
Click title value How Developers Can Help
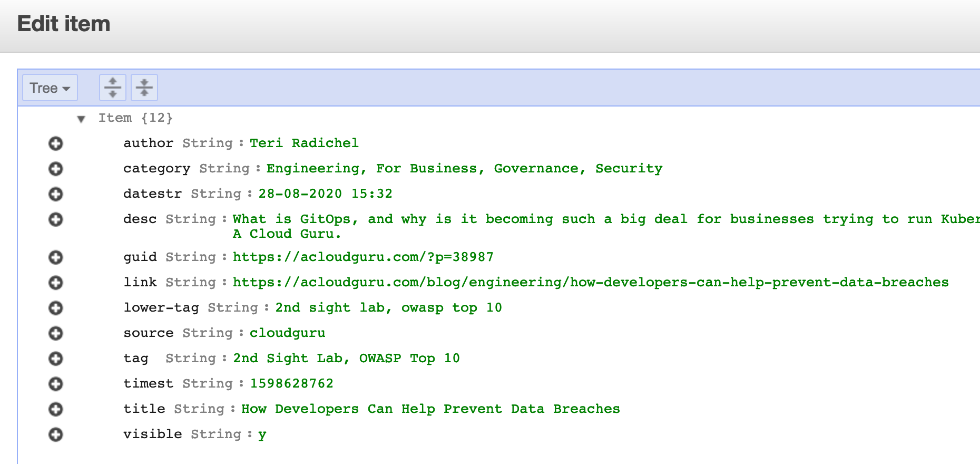point(430,409)
